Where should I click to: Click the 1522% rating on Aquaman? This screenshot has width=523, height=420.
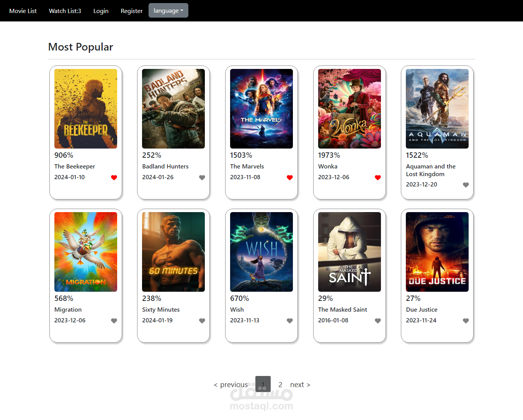tap(417, 155)
